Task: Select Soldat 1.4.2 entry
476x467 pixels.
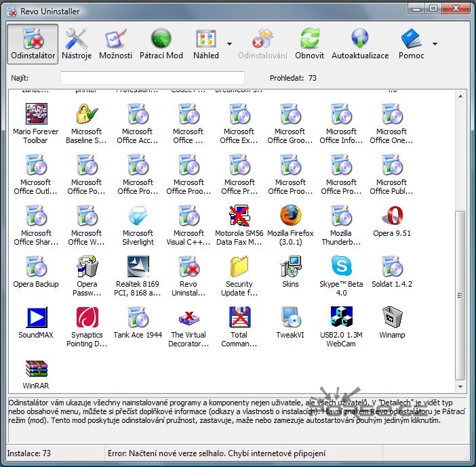Action: (392, 272)
